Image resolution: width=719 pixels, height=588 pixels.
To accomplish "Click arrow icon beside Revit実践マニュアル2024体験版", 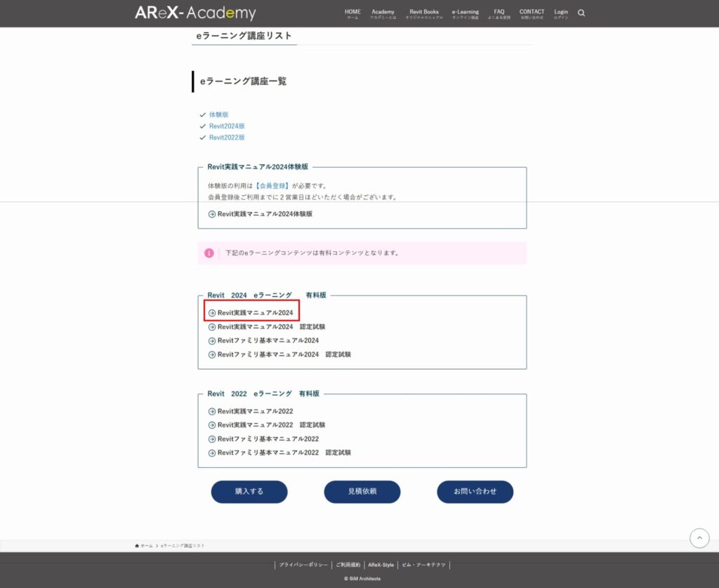I will (212, 214).
